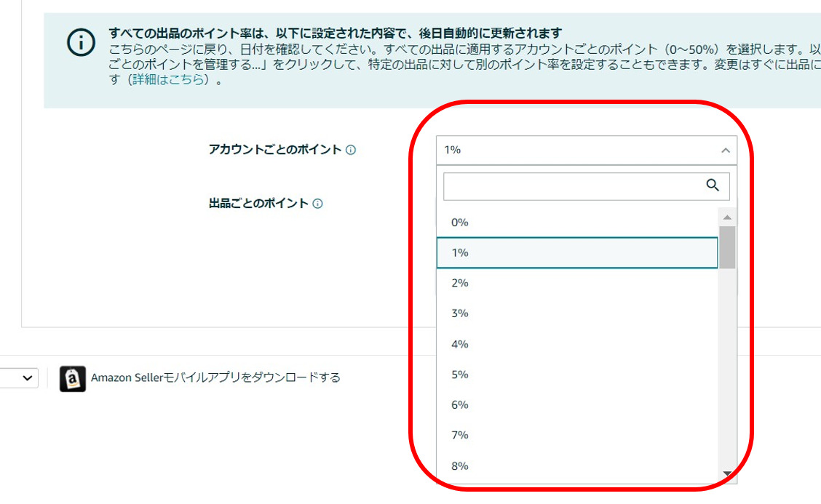
Task: Click the magnifier icon in dropdown search
Action: [712, 185]
